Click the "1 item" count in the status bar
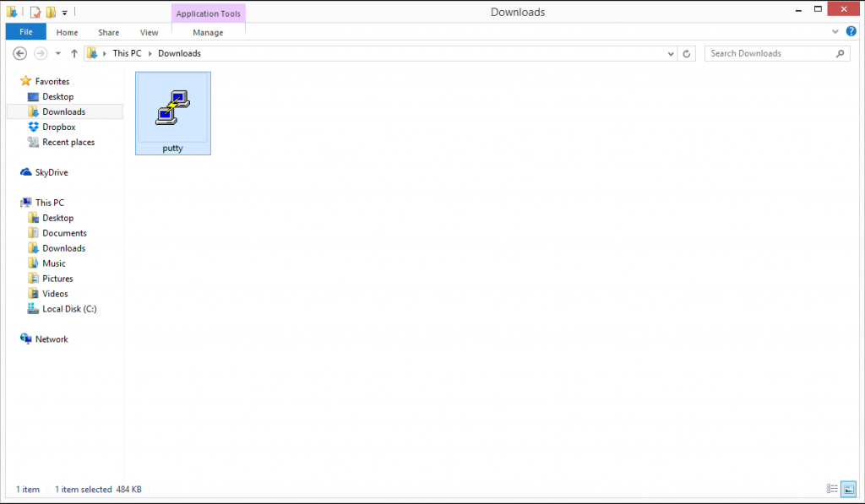The width and height of the screenshot is (865, 504). coord(28,489)
